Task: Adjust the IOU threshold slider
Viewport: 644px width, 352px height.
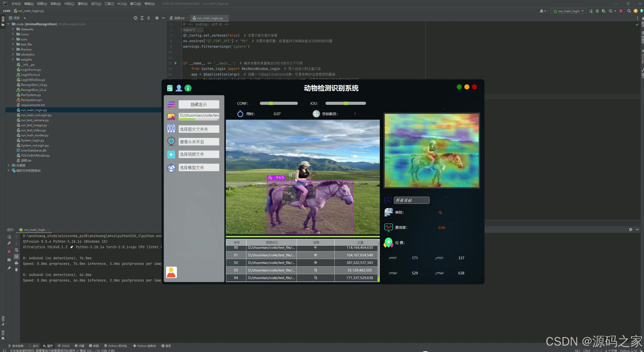Action: [x=345, y=103]
